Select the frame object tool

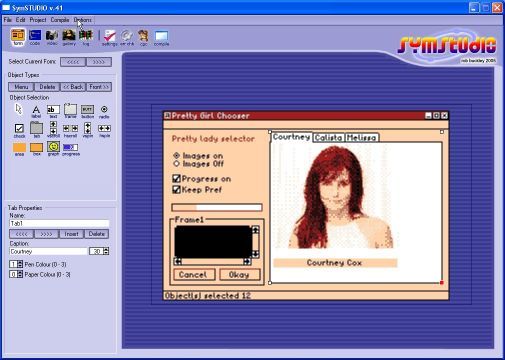[x=70, y=111]
